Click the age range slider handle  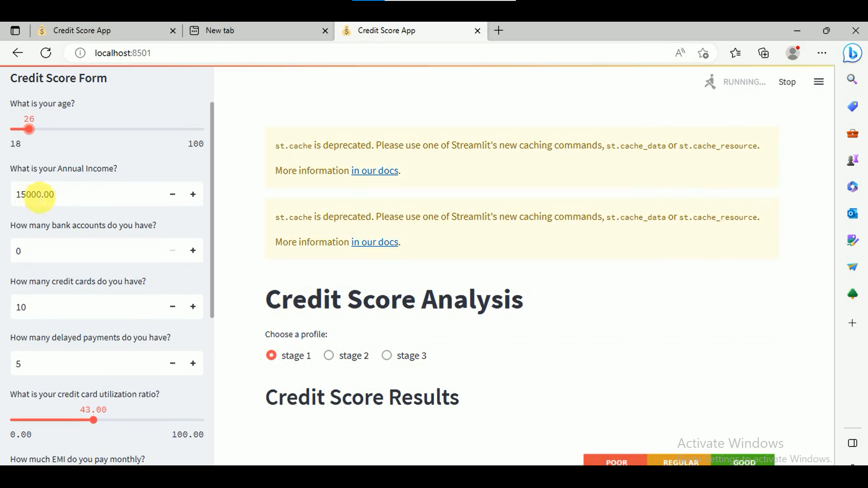(x=29, y=129)
